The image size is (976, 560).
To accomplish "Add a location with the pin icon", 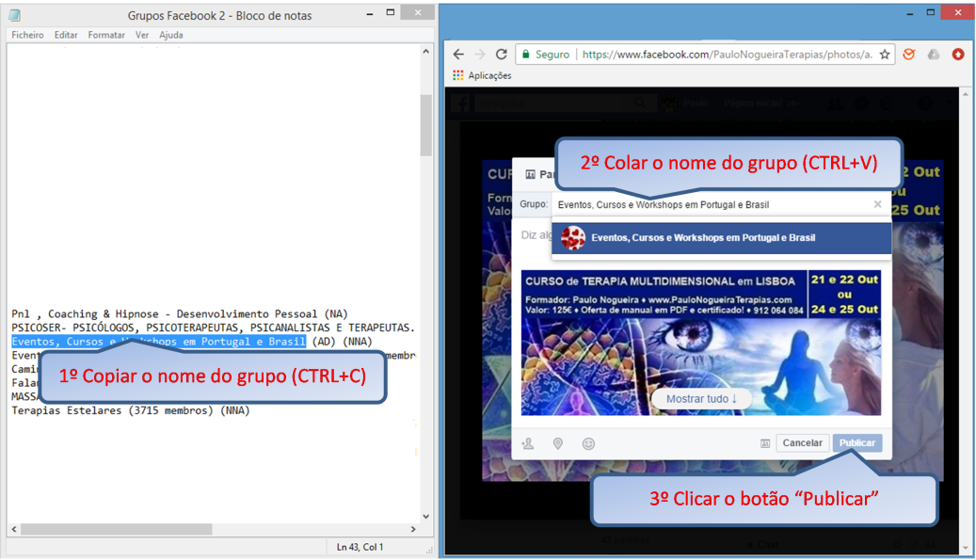I will click(558, 443).
